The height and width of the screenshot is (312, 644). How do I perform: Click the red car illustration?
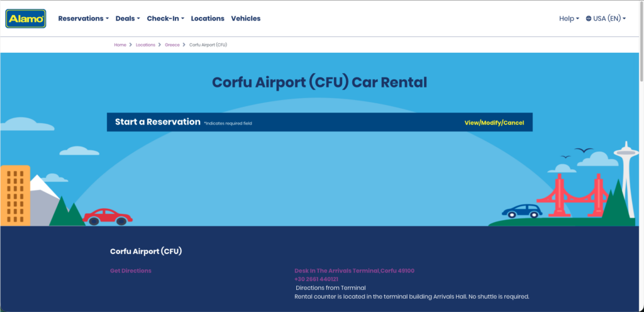108,216
